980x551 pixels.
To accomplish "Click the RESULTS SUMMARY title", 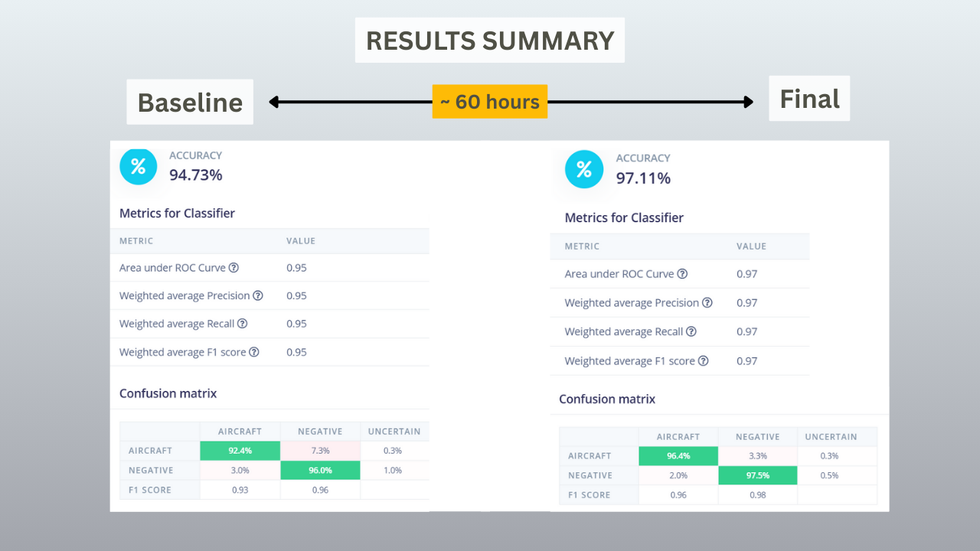I will coord(490,41).
